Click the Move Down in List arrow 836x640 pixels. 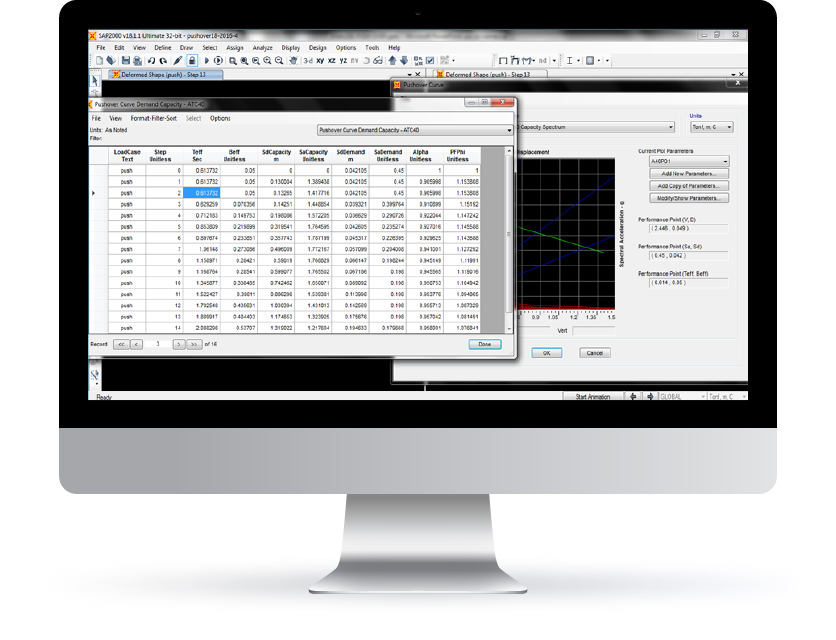[x=404, y=61]
